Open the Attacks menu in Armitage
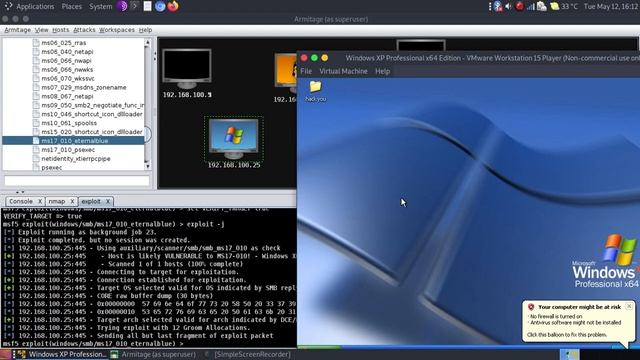The image size is (640, 360). (84, 30)
